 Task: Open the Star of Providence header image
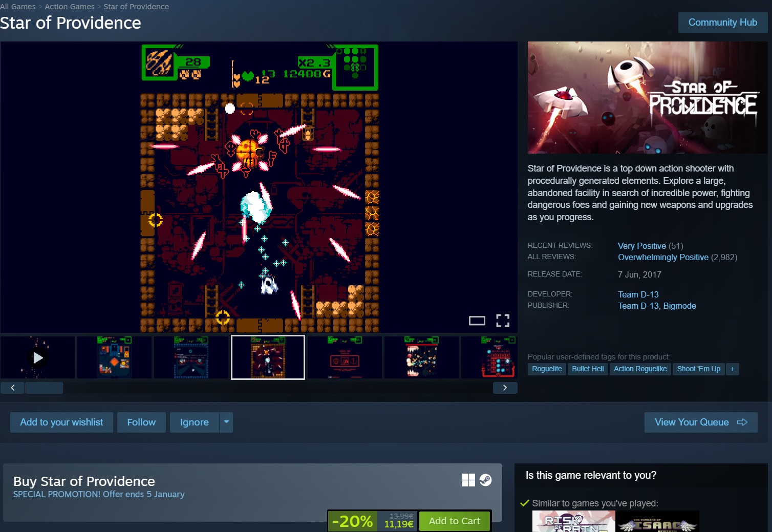coord(648,97)
